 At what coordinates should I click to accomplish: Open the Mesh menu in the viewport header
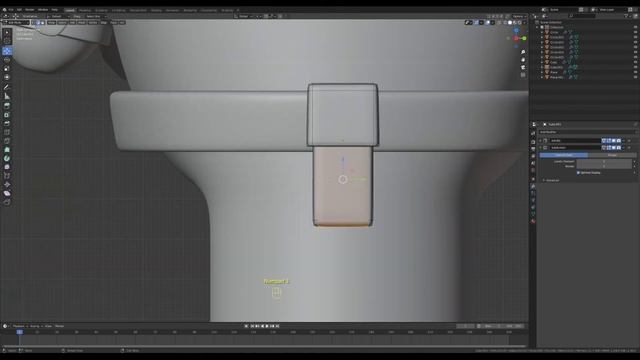pos(82,22)
